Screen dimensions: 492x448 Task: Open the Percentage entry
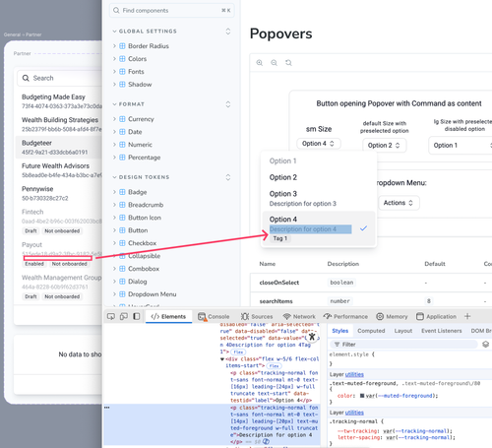145,158
